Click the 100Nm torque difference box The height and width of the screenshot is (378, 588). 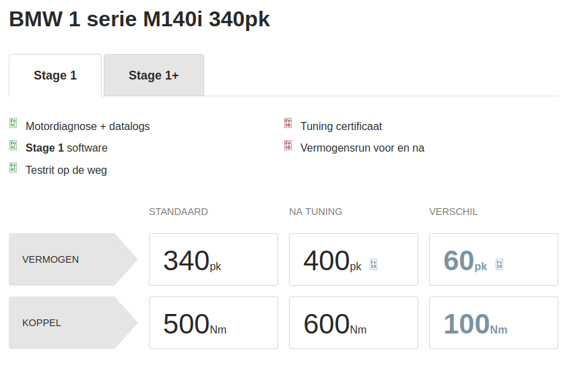pyautogui.click(x=493, y=323)
